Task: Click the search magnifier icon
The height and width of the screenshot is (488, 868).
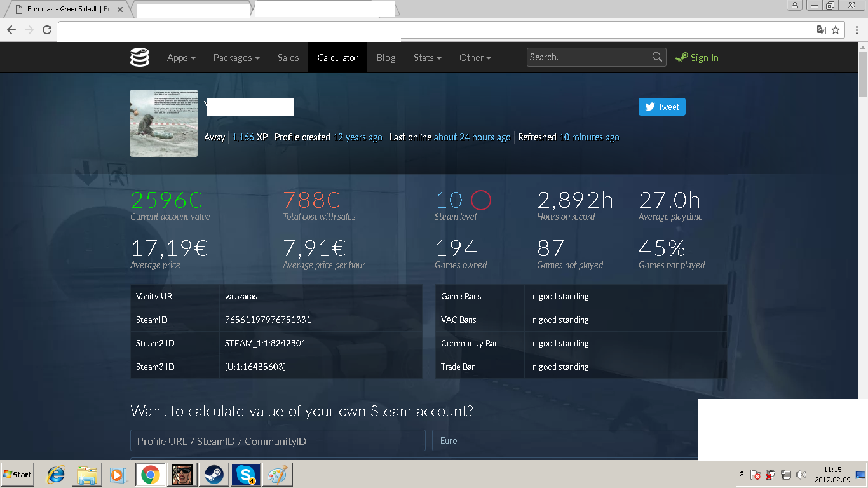Action: [657, 57]
